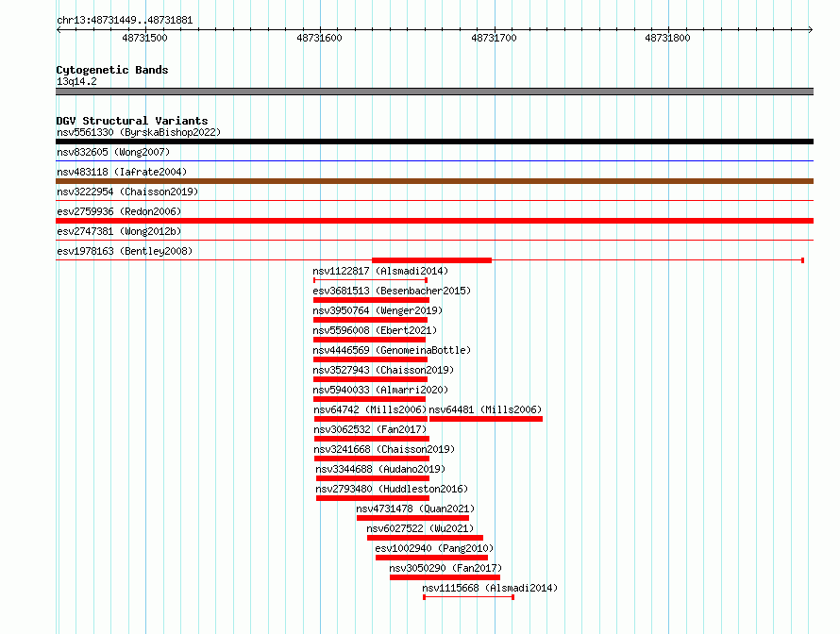Open variant esv3681513 (Besenbacher2015) label

point(392,291)
